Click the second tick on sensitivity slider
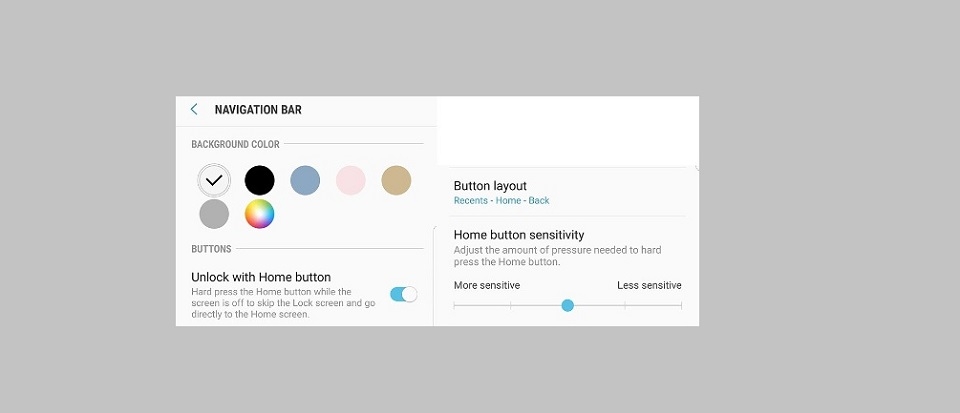The image size is (960, 413). point(511,305)
